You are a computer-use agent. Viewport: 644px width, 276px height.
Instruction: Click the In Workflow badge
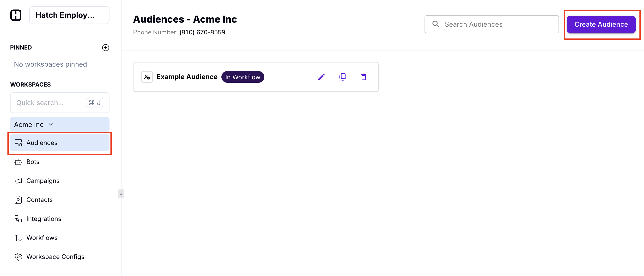[243, 77]
